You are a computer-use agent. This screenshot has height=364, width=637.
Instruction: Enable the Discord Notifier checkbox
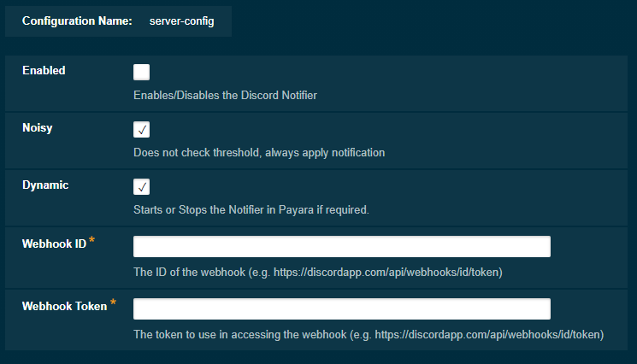point(142,73)
